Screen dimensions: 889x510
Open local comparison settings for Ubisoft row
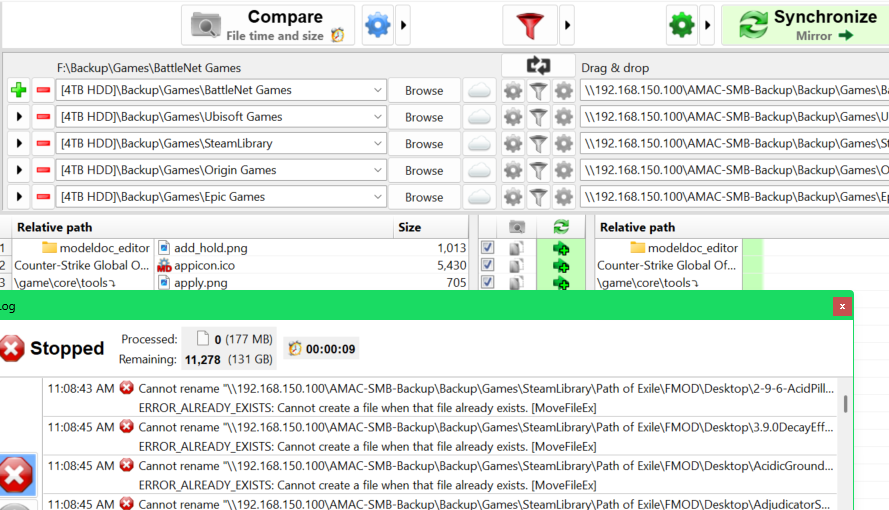click(513, 117)
